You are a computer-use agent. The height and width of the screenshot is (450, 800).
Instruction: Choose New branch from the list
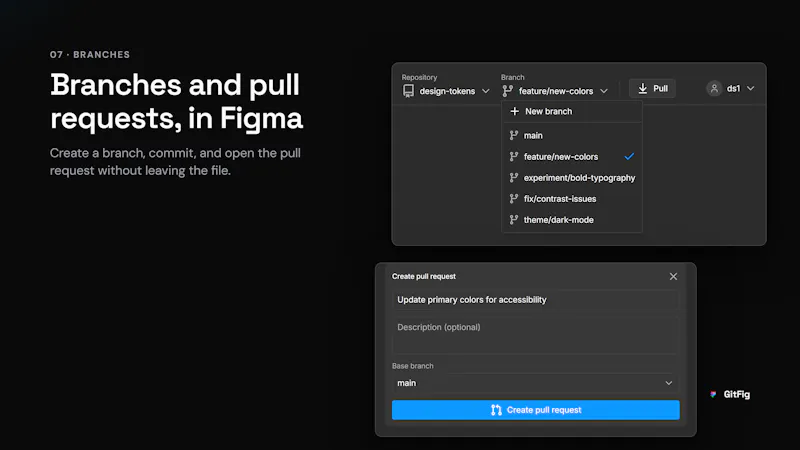572,111
